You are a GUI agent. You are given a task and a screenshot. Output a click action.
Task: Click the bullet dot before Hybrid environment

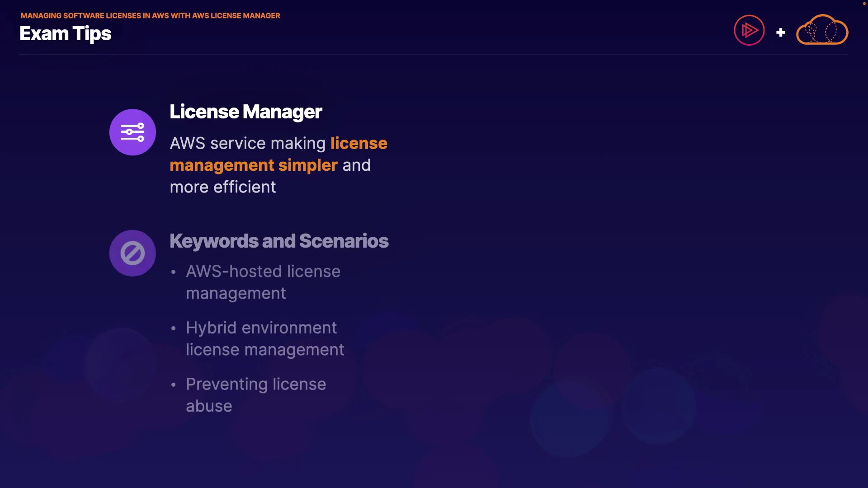(173, 328)
